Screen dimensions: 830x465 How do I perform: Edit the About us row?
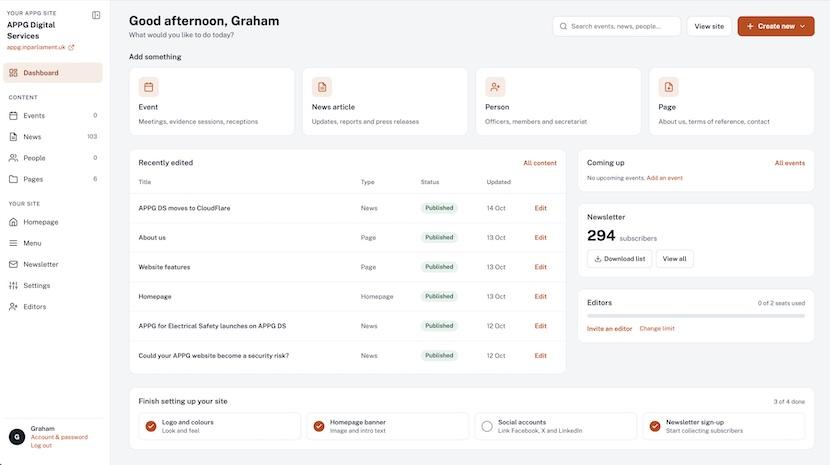click(x=540, y=237)
